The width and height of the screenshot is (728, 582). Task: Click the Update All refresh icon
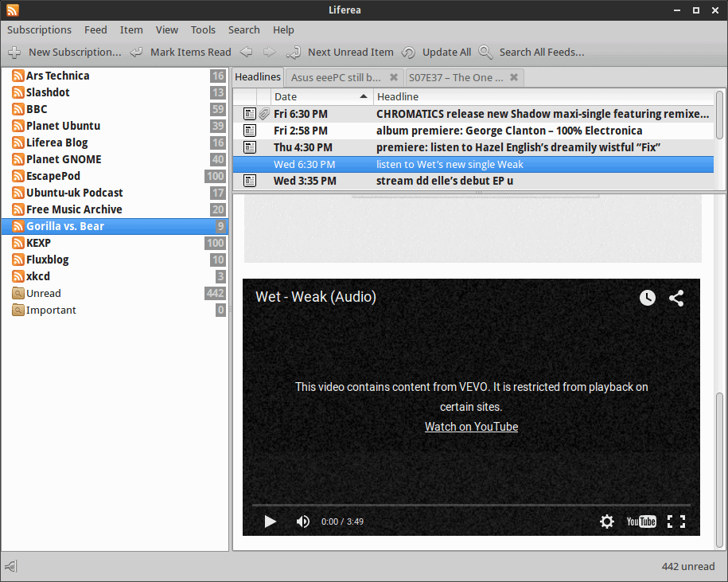point(408,53)
